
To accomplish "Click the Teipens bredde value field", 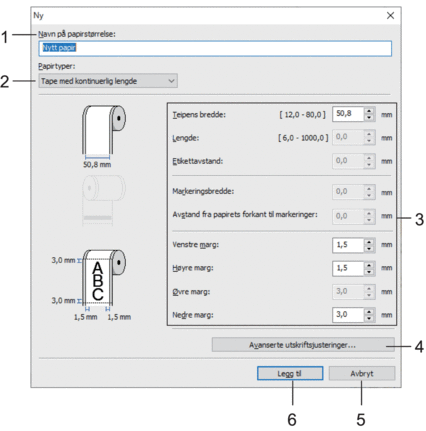I will tap(348, 114).
